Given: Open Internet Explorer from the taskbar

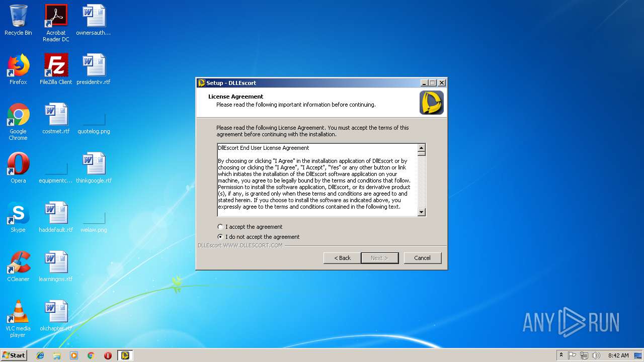Looking at the screenshot, I should [40, 355].
